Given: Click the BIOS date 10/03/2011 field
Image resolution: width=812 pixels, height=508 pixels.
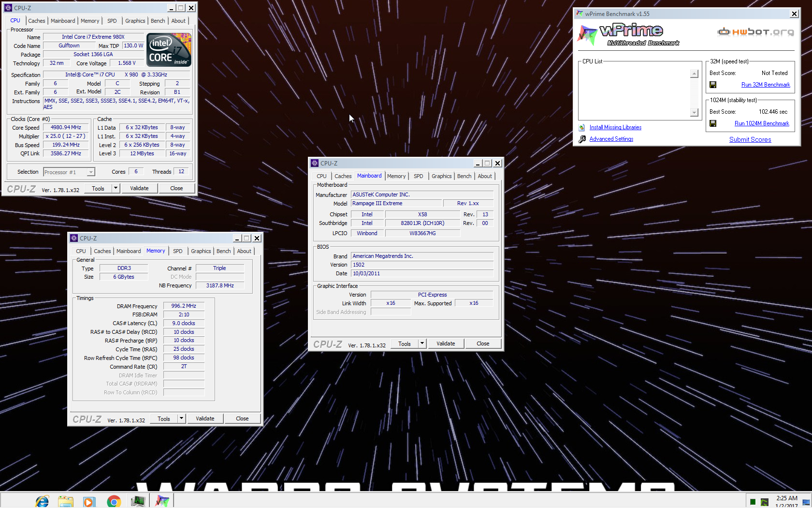Looking at the screenshot, I should click(422, 273).
